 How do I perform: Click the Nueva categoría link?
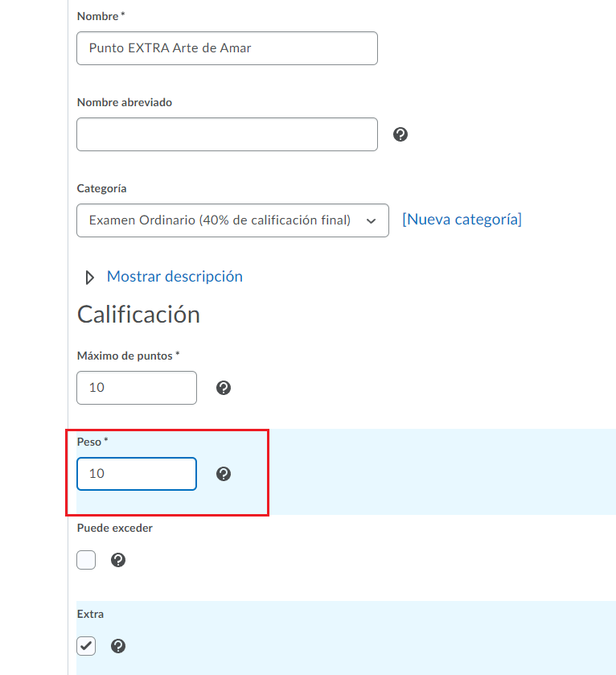[x=462, y=220]
